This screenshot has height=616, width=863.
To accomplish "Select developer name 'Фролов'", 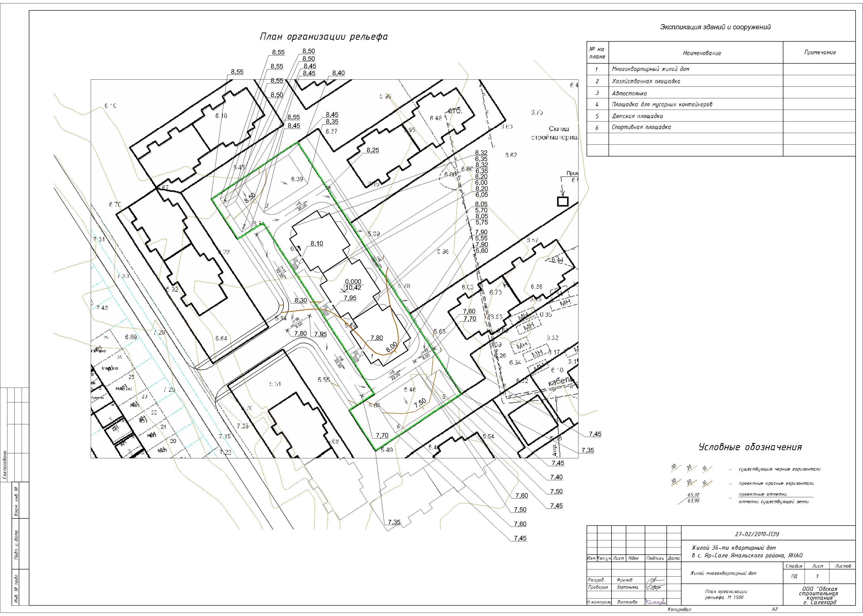I will point(625,580).
